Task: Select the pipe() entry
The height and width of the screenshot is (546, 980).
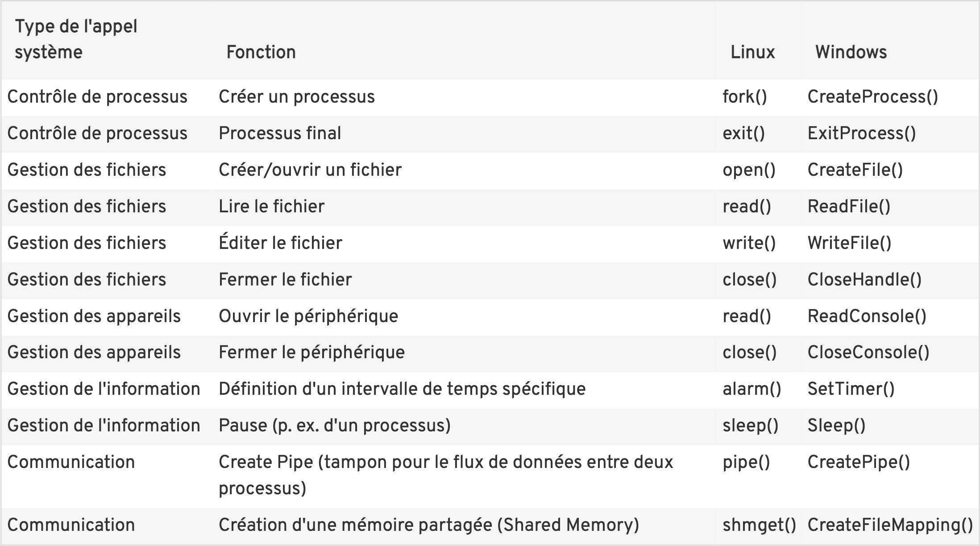Action: click(746, 462)
